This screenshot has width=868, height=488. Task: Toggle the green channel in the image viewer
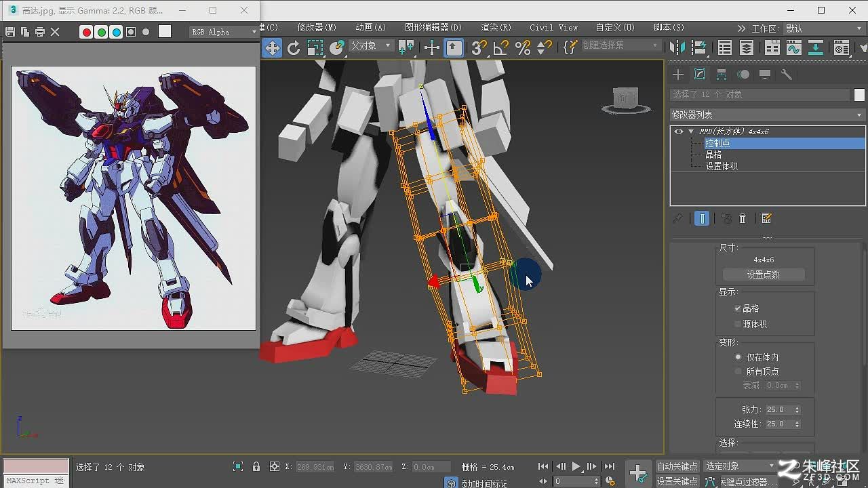[101, 32]
